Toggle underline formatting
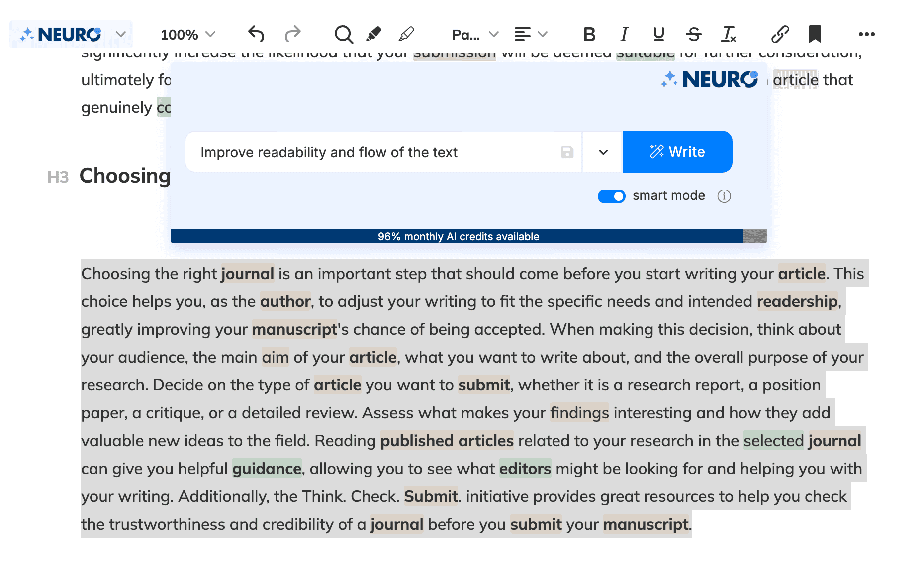This screenshot has height=569, width=924. (659, 34)
